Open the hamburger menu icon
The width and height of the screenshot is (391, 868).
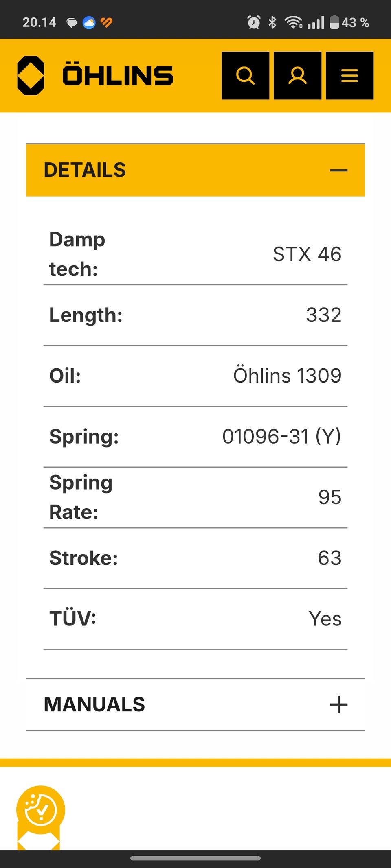point(349,75)
